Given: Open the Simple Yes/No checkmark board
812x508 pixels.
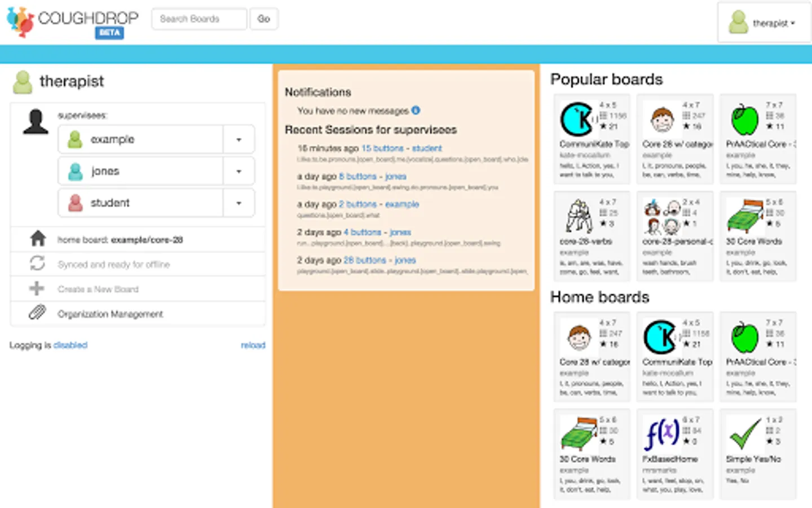Looking at the screenshot, I should pos(758,454).
